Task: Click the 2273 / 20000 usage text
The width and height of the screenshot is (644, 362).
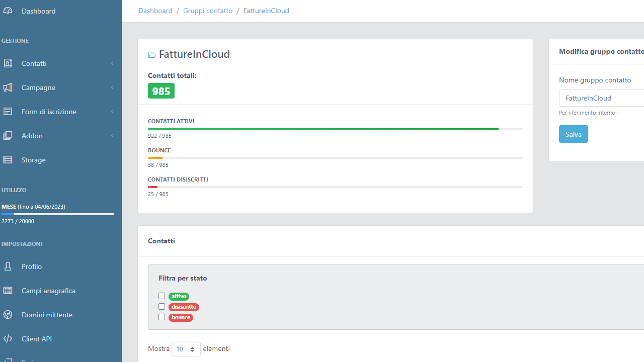Action: coord(18,221)
